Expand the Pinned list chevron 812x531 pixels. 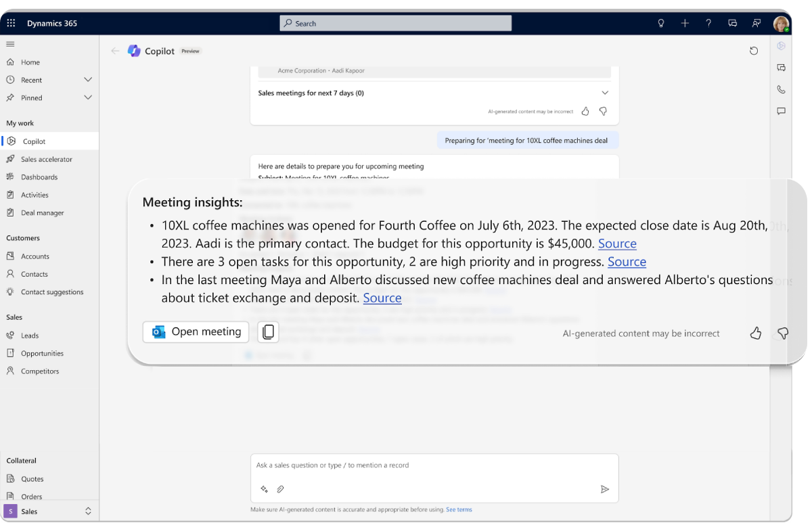pos(88,97)
